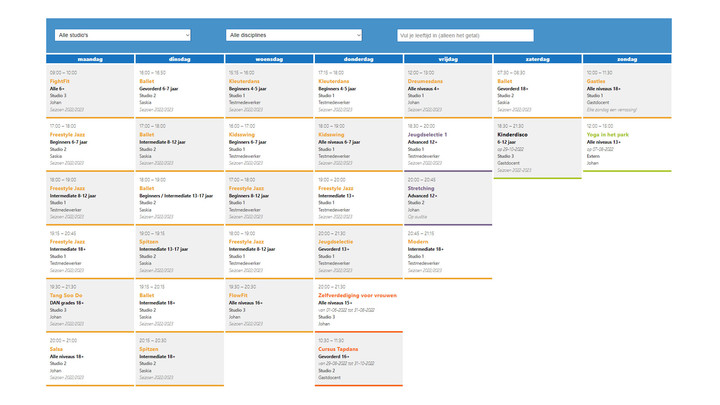Select the maandag column header
Image resolution: width=720 pixels, height=405 pixels.
point(90,59)
